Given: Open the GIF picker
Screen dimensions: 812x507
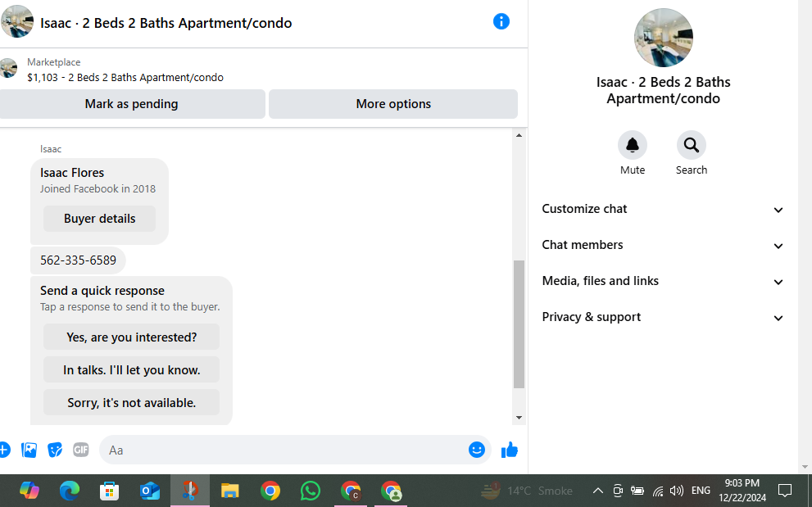Looking at the screenshot, I should 81,450.
